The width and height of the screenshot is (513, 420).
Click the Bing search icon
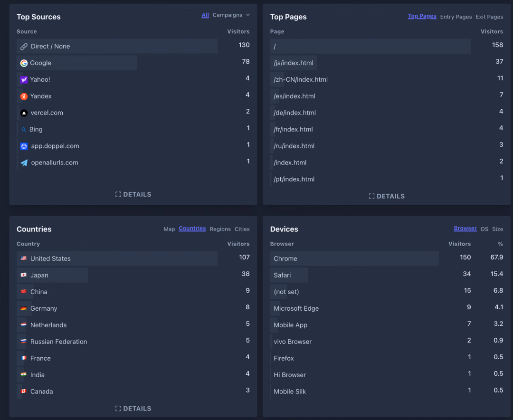tap(24, 130)
